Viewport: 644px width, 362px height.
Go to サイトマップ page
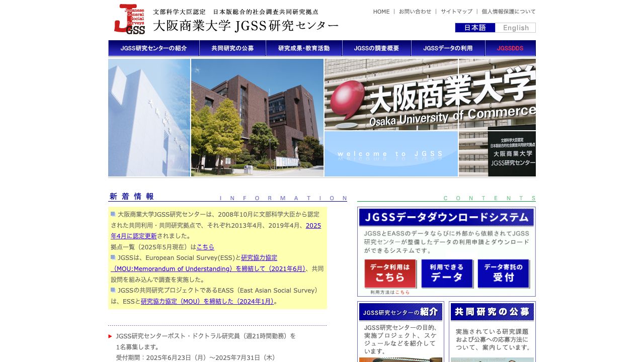456,12
